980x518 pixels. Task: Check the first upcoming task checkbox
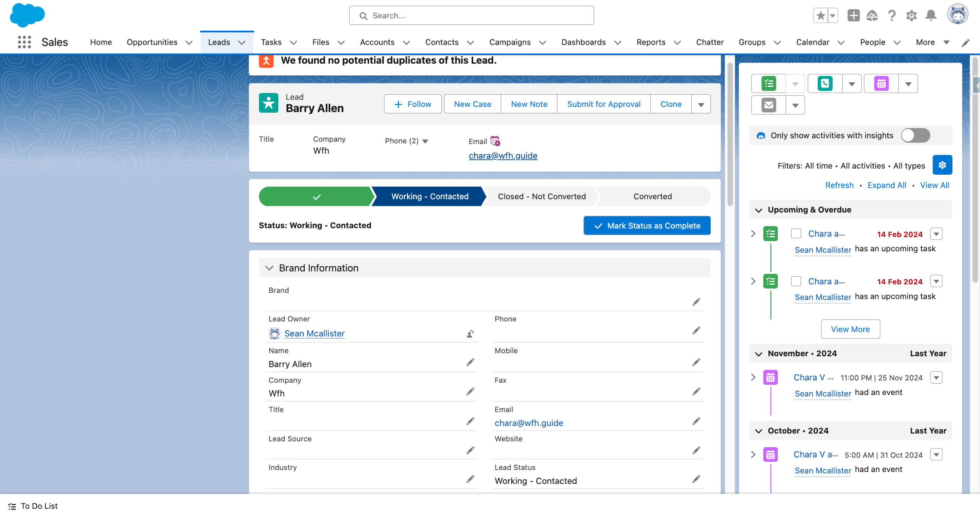coord(796,234)
